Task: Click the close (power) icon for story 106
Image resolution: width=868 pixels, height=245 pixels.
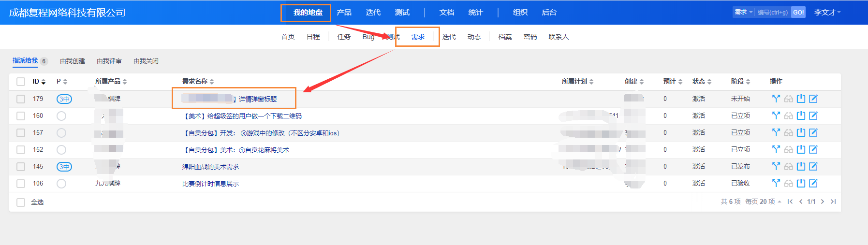Action: point(801,183)
